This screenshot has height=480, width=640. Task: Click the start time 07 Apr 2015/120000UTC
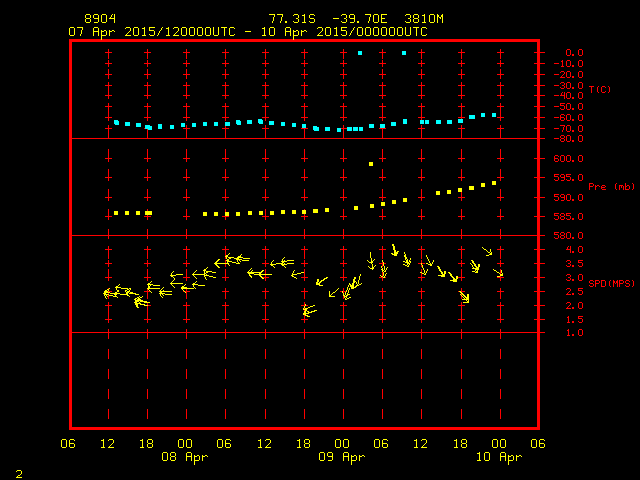pyautogui.click(x=152, y=32)
